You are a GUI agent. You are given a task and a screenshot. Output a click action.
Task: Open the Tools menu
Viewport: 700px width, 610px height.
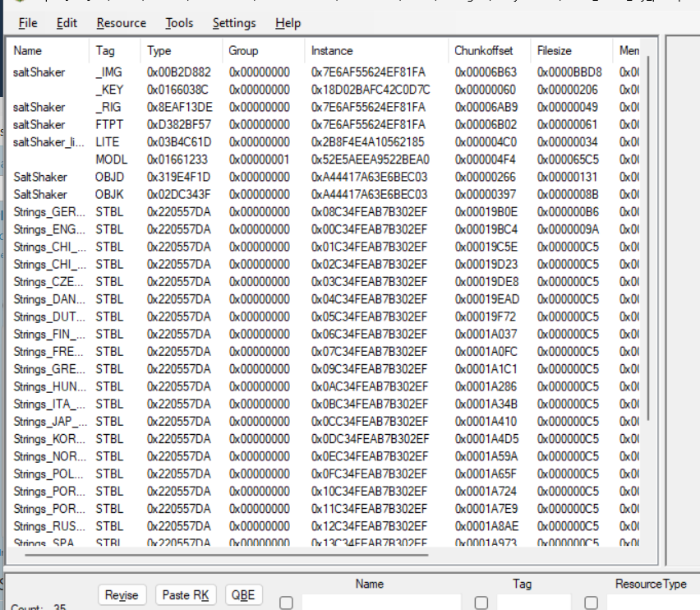coord(179,23)
